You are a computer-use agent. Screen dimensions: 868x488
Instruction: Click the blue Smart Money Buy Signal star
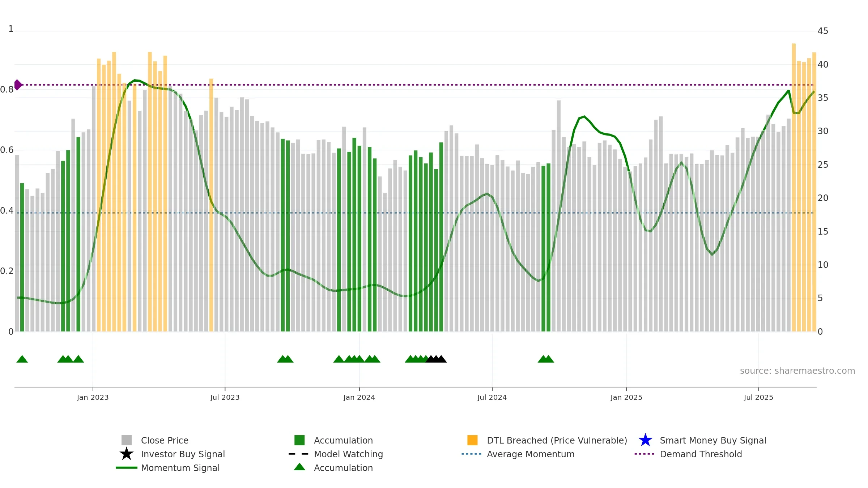coord(645,440)
